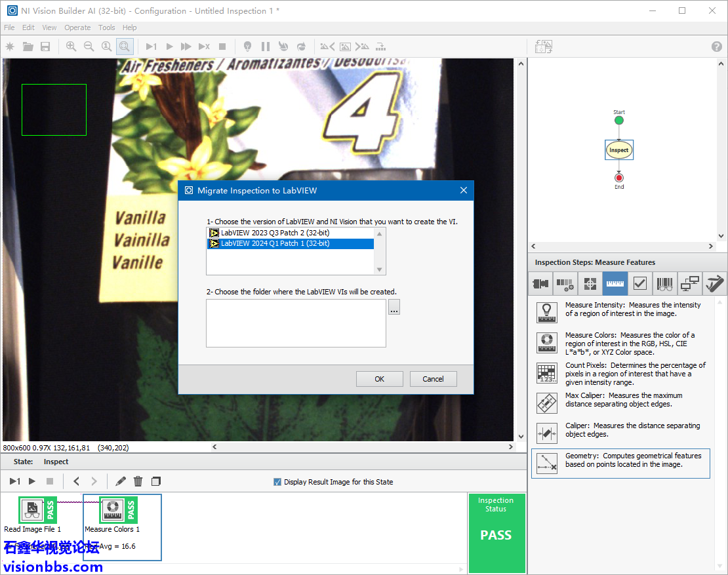Cancel the Migrate Inspection dialog

click(x=433, y=379)
